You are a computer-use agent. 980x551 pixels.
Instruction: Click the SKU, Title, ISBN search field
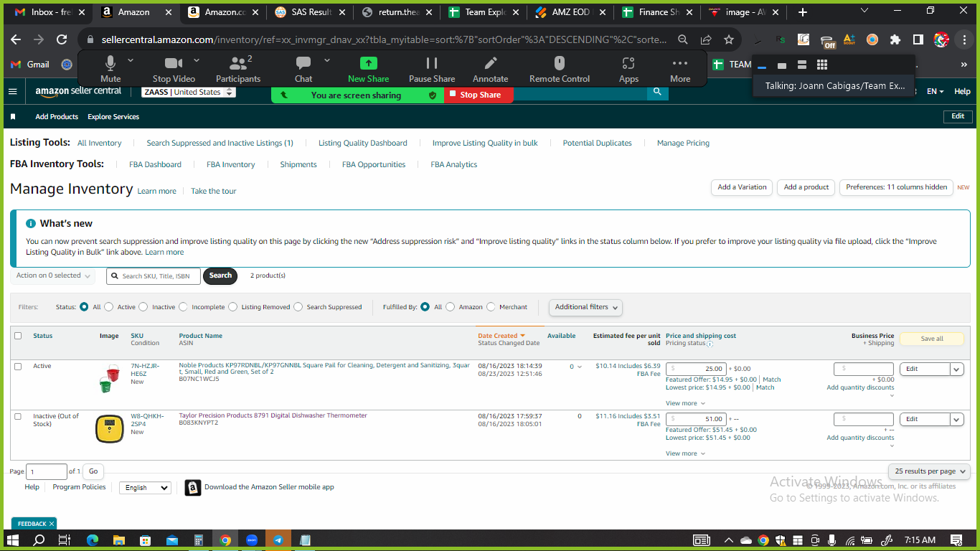pos(154,276)
